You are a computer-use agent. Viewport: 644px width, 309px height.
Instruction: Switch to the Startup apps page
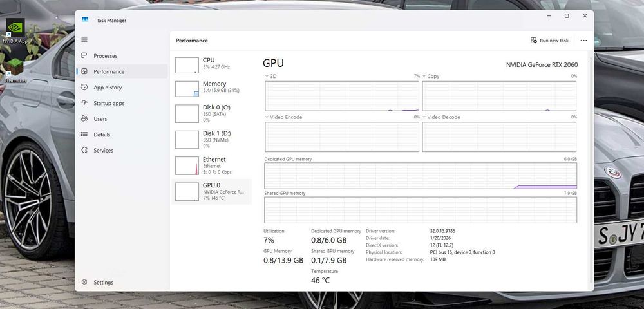click(122, 103)
